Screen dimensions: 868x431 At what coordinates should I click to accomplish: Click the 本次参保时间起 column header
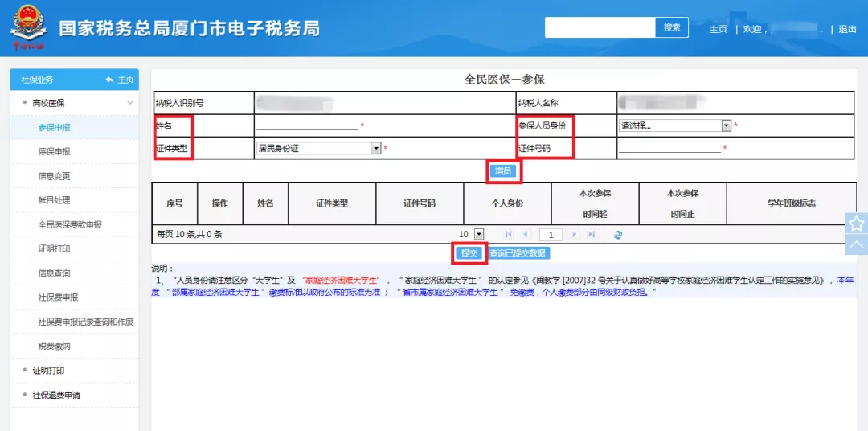(595, 203)
